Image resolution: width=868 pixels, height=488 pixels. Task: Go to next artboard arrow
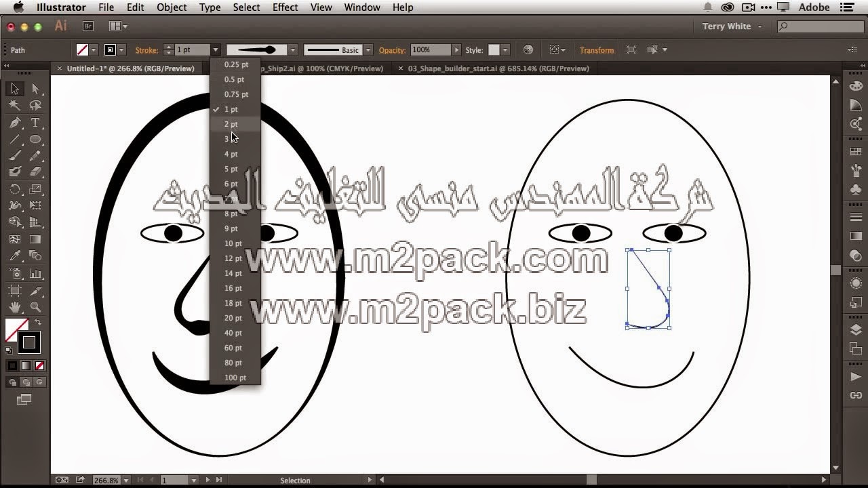click(208, 480)
